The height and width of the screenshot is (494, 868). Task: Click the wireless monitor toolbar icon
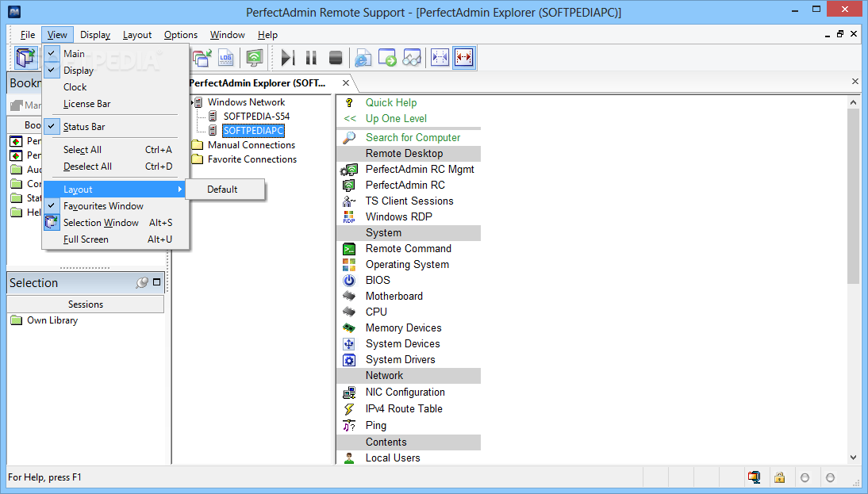tap(254, 58)
